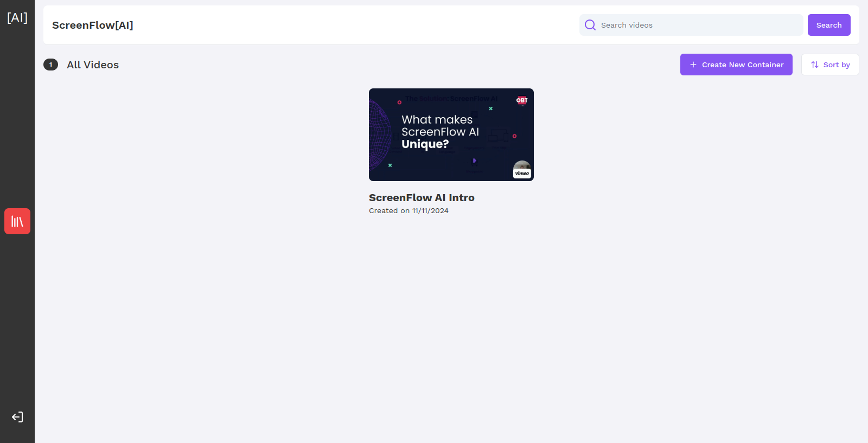This screenshot has width=868, height=443.
Task: Click the magnifier icon in the search box
Action: coord(590,25)
